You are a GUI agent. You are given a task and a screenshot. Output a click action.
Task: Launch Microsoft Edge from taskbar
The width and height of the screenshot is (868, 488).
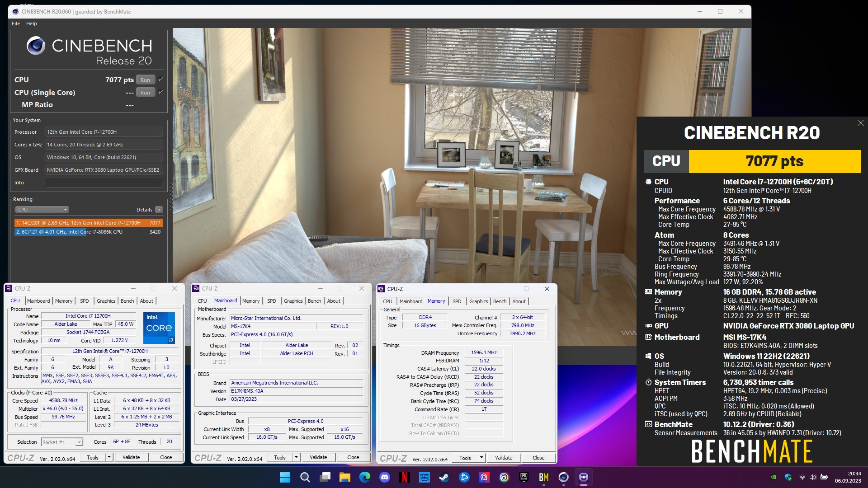coord(365,477)
